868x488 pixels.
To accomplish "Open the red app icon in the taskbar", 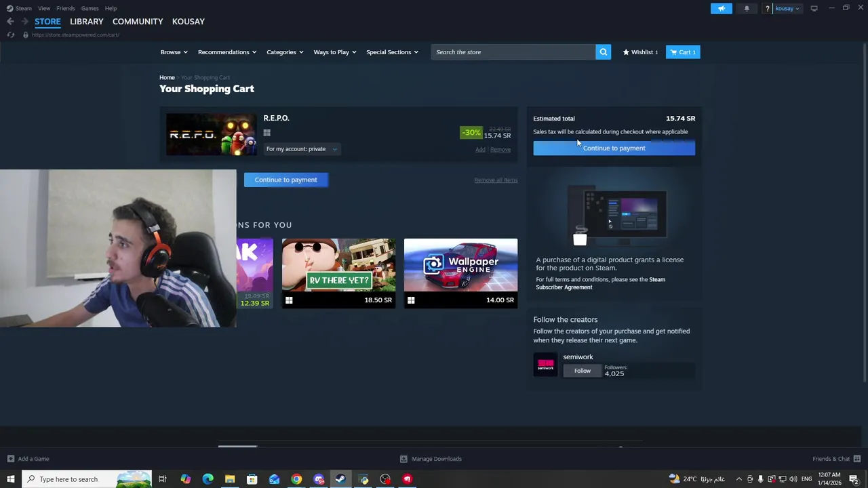I will (x=408, y=479).
